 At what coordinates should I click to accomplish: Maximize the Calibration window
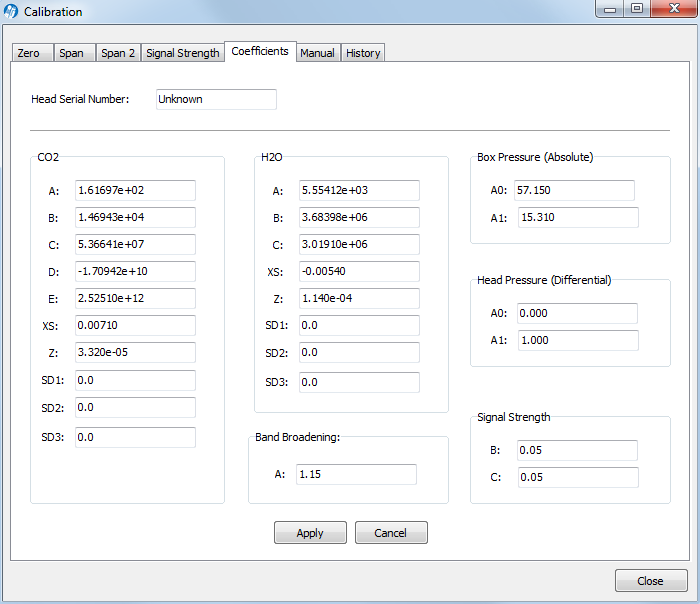[637, 9]
